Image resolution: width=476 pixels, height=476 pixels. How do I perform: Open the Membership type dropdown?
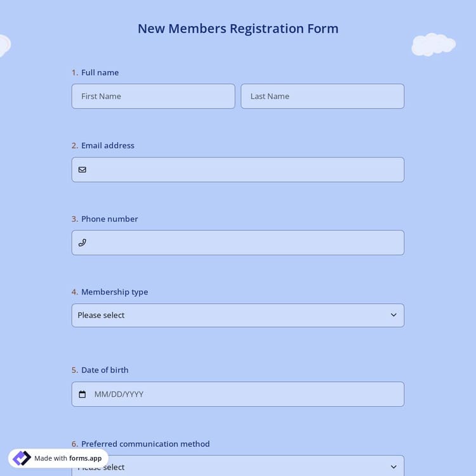click(237, 315)
